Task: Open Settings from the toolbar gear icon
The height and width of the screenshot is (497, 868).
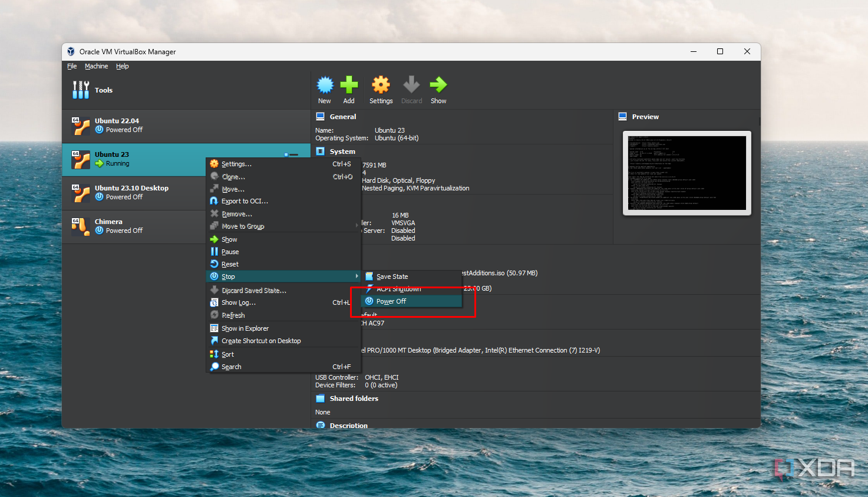Action: [x=381, y=85]
